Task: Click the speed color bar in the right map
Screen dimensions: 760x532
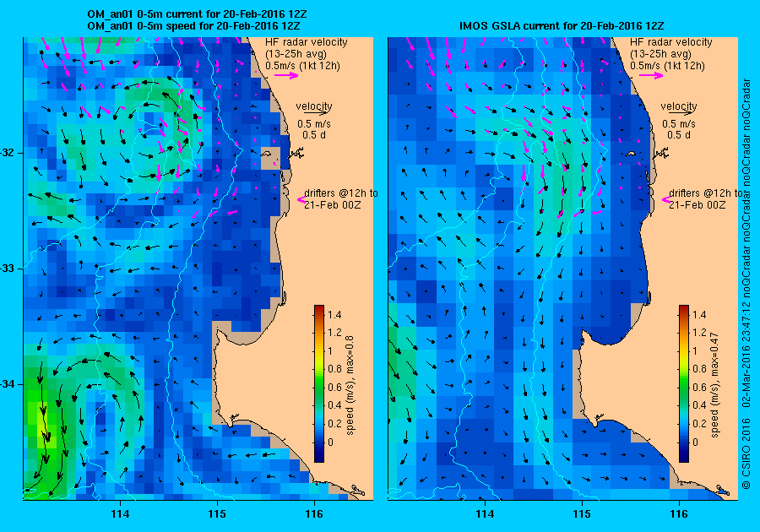Action: [x=683, y=383]
